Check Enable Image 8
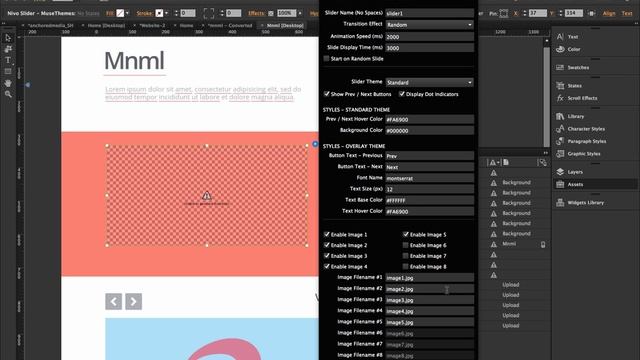 click(x=406, y=267)
